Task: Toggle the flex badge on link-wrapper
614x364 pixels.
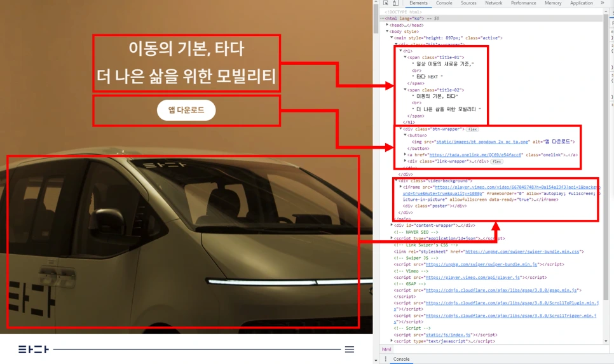Action: click(496, 161)
